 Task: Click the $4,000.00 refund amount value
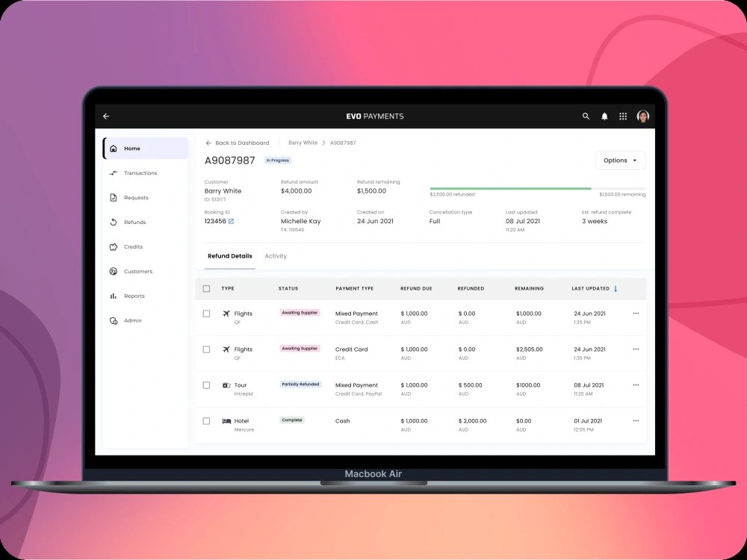pyautogui.click(x=297, y=191)
